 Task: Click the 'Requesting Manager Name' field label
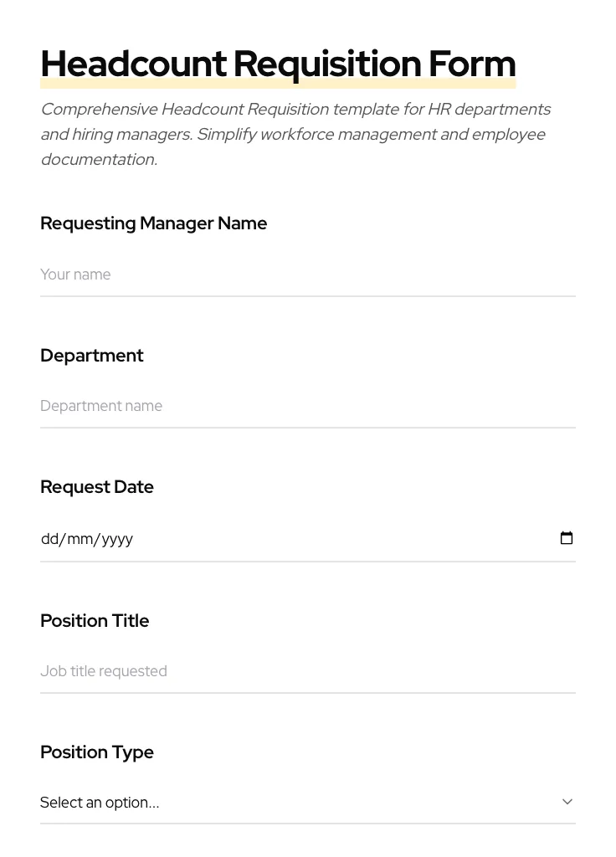coord(153,223)
